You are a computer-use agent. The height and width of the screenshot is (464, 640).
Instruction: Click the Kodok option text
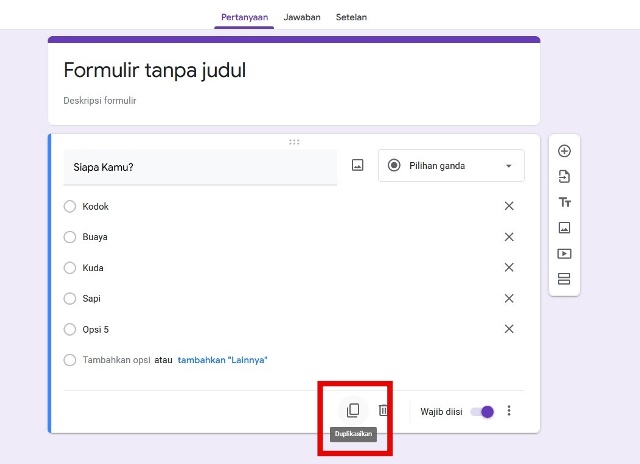(x=96, y=206)
